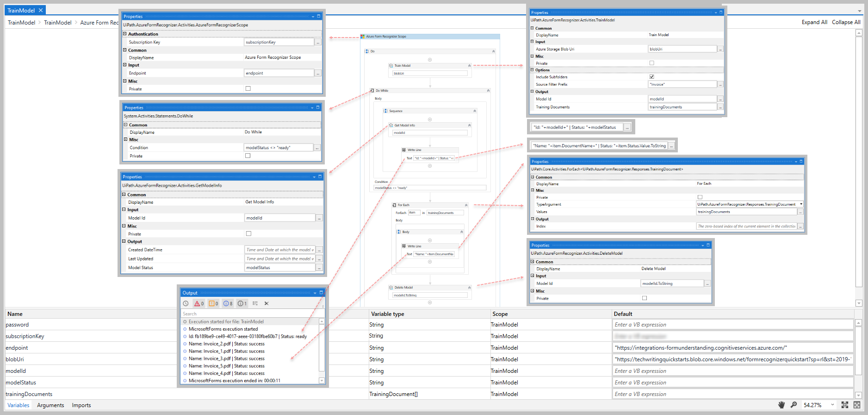Click the Train Model activity icon
868x415 pixels.
pos(391,66)
